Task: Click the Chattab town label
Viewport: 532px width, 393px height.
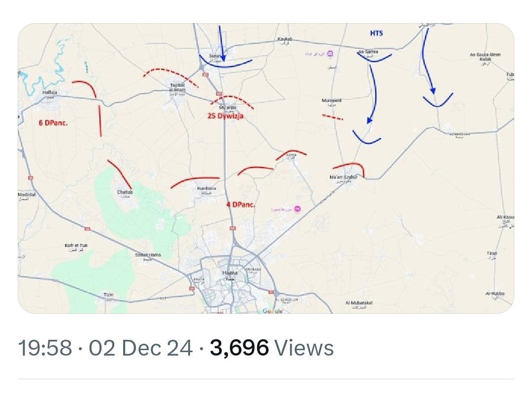Action: pos(125,192)
